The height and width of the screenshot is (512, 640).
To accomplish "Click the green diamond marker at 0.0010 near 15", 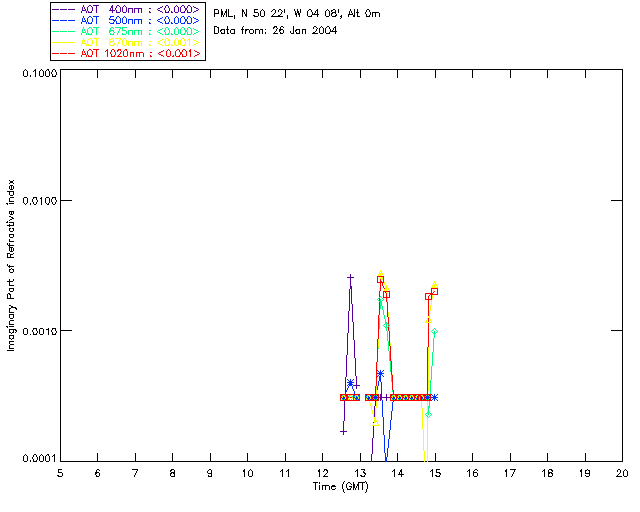I will (x=435, y=332).
